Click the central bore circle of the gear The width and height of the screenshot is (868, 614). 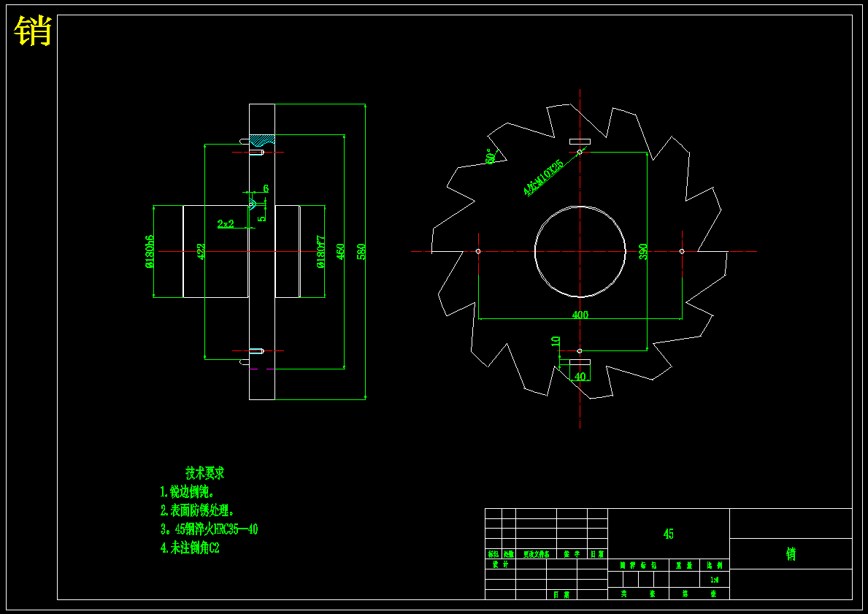click(x=580, y=251)
